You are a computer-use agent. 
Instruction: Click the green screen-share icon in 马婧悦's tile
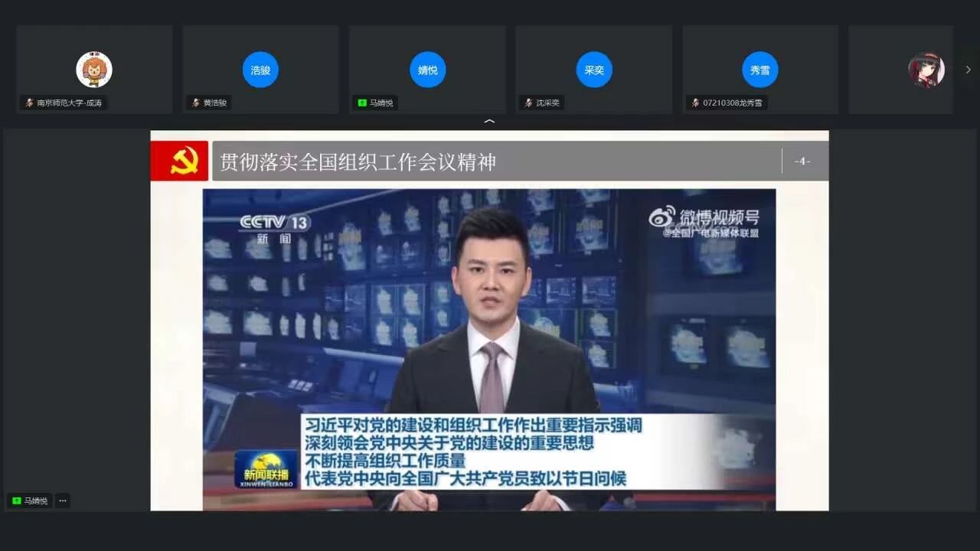click(362, 103)
